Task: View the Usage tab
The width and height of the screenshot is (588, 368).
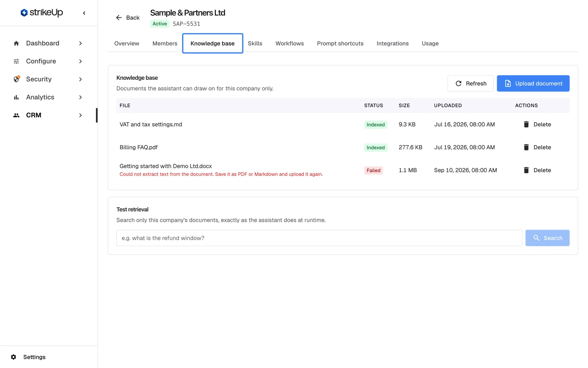Action: pyautogui.click(x=430, y=44)
